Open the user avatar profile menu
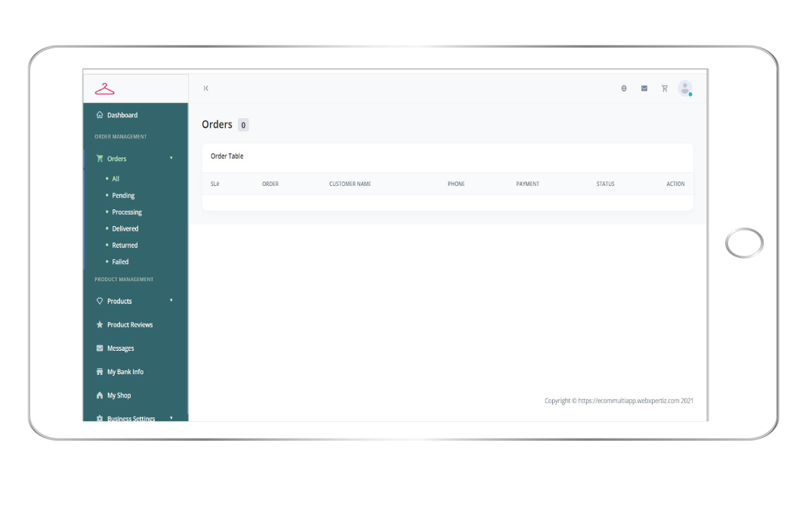Image resolution: width=812 pixels, height=508 pixels. point(684,88)
